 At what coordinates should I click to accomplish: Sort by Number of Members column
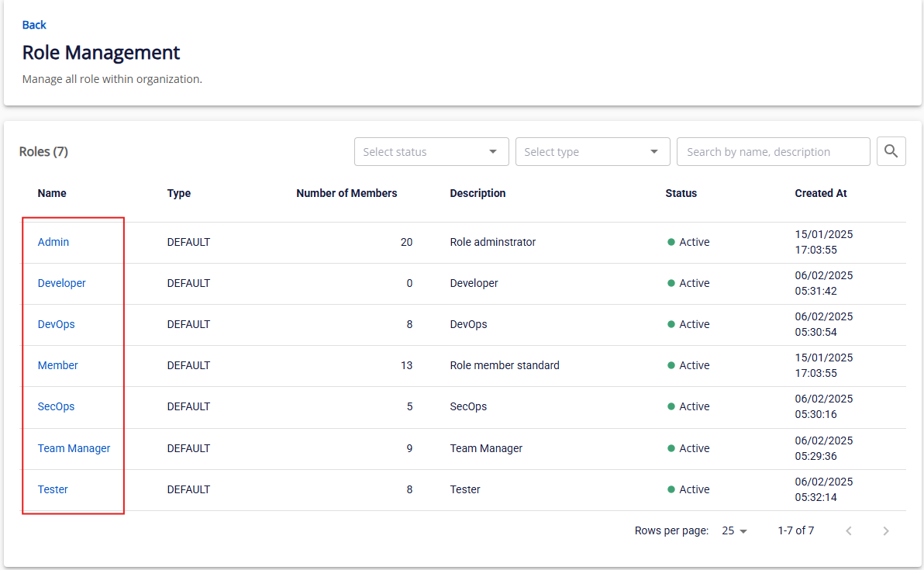(346, 193)
